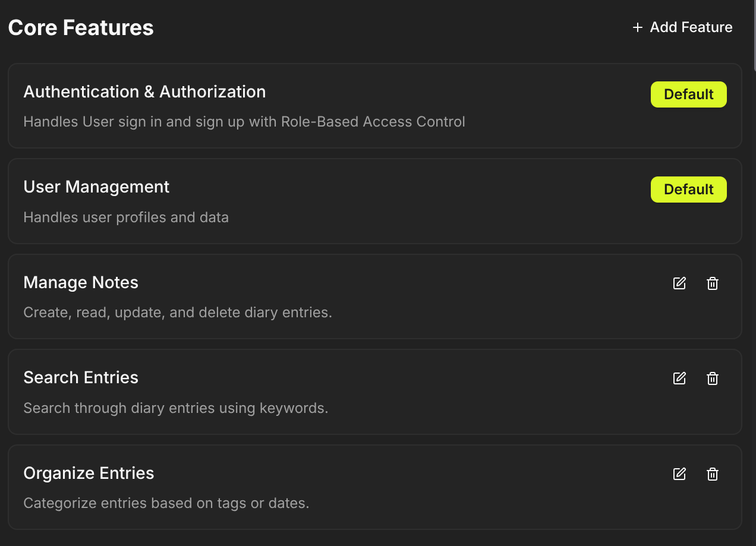Open the edit icon for Organize Entries

[x=679, y=474]
